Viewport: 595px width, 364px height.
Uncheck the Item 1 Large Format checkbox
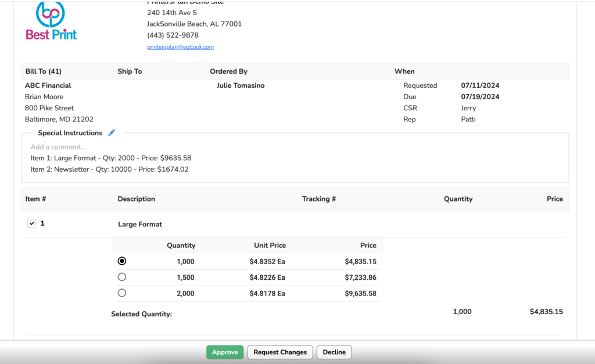tap(31, 223)
